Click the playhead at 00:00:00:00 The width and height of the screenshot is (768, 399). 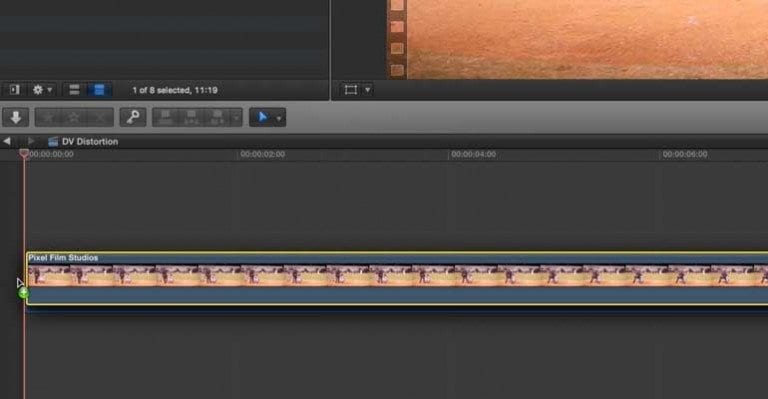pyautogui.click(x=24, y=154)
